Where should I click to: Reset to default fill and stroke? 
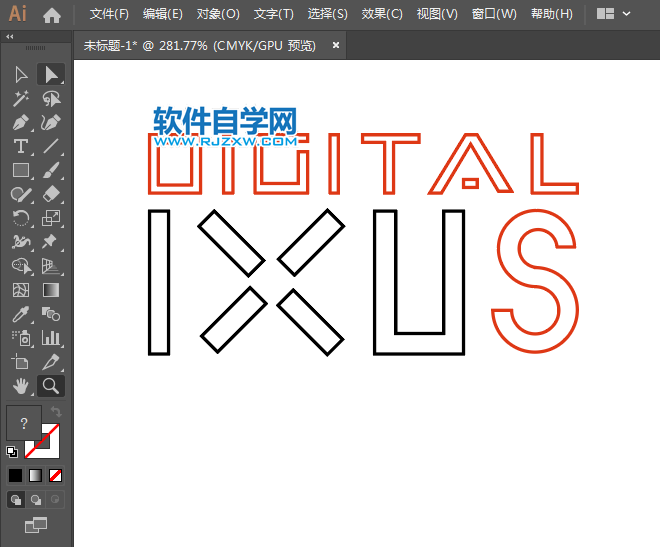(12, 451)
